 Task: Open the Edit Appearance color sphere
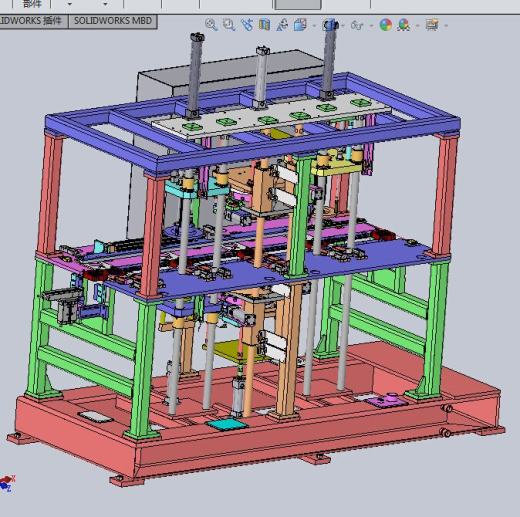click(x=386, y=25)
